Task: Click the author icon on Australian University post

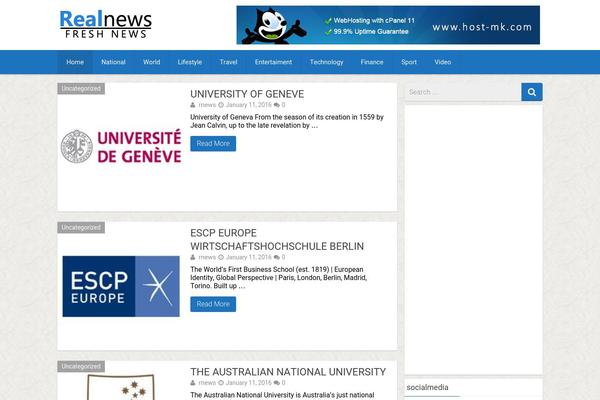Action: [x=193, y=383]
